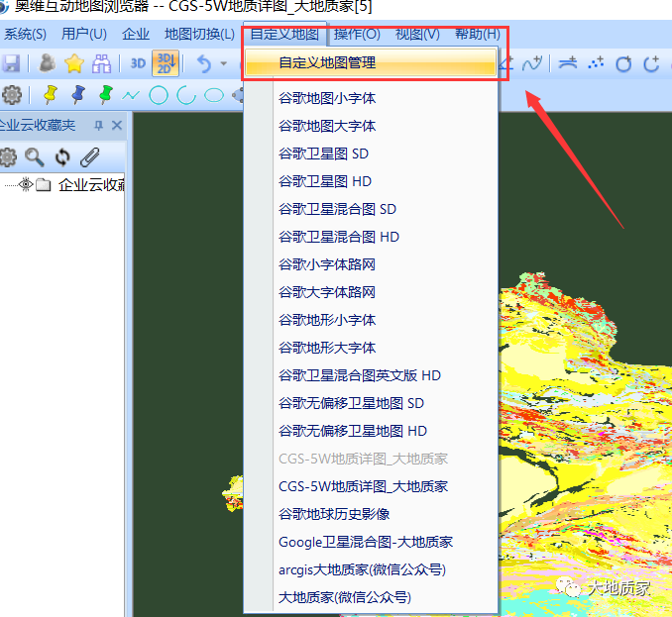Viewport: 672px width, 617px height.
Task: Click the add circle tool icon
Action: pyautogui.click(x=623, y=63)
